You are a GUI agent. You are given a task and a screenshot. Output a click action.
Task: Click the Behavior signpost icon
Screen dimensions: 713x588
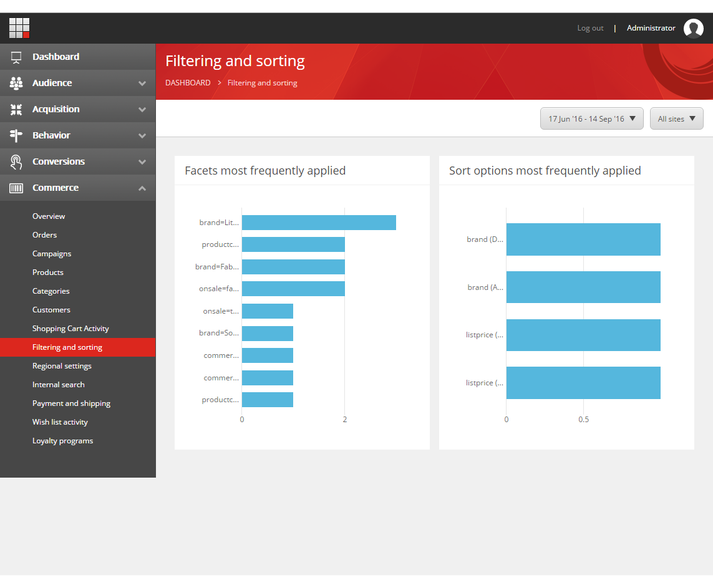click(16, 135)
